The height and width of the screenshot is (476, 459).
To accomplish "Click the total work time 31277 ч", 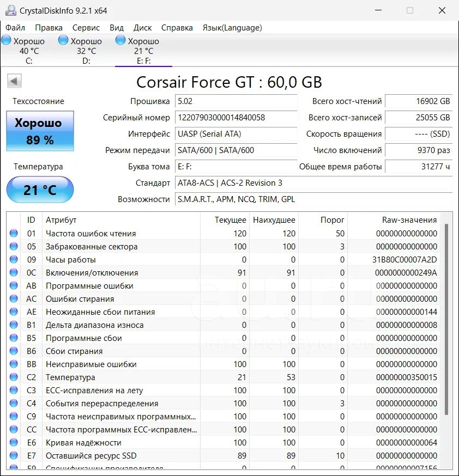I will pos(419,167).
